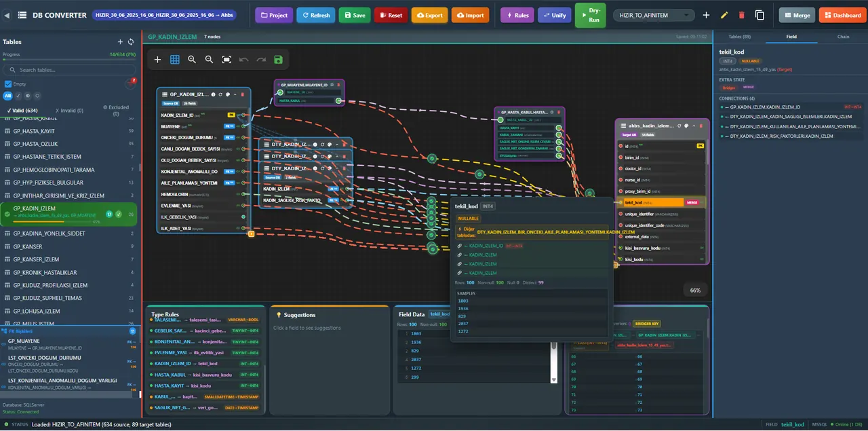Viewport: 868px width, 431px height.
Task: Fit the diagram to screen
Action: pyautogui.click(x=226, y=60)
